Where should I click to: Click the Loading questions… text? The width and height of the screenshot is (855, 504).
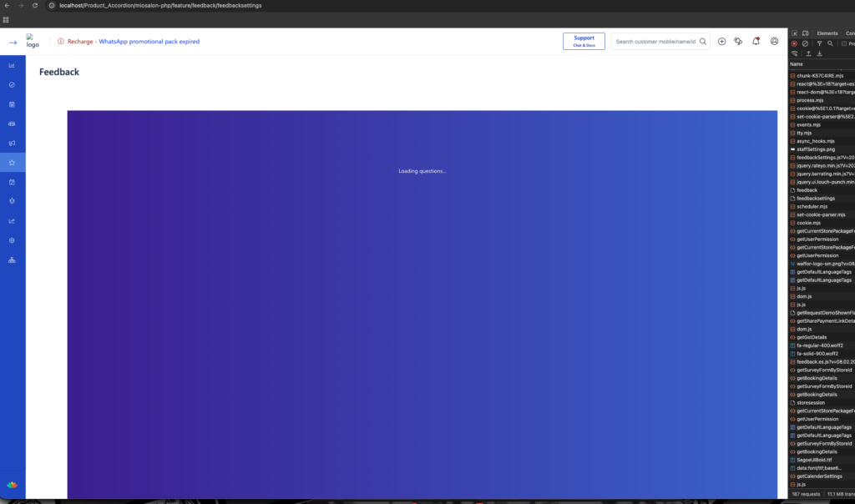pos(422,171)
